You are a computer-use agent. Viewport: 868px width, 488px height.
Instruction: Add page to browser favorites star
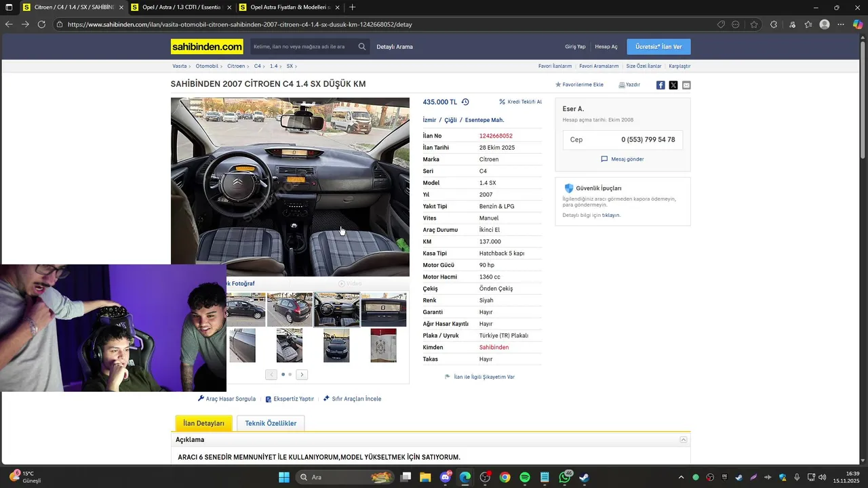(754, 24)
